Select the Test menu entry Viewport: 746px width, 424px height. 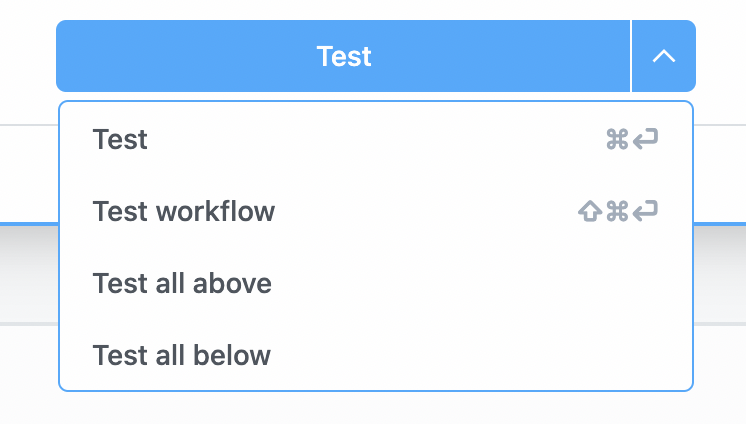click(120, 139)
